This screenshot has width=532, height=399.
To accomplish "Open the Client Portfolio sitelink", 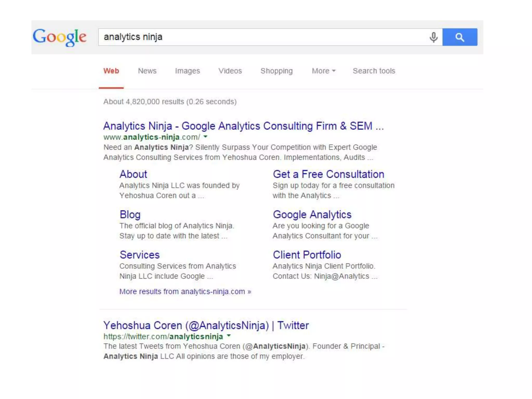I will pos(307,255).
